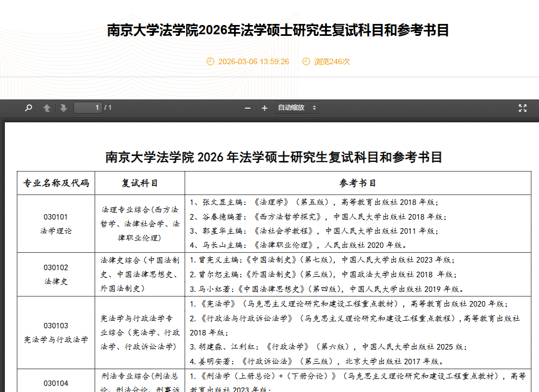This screenshot has height=392, width=539.
Task: Enter presentation mode via the fullscreen icon
Action: pyautogui.click(x=522, y=107)
